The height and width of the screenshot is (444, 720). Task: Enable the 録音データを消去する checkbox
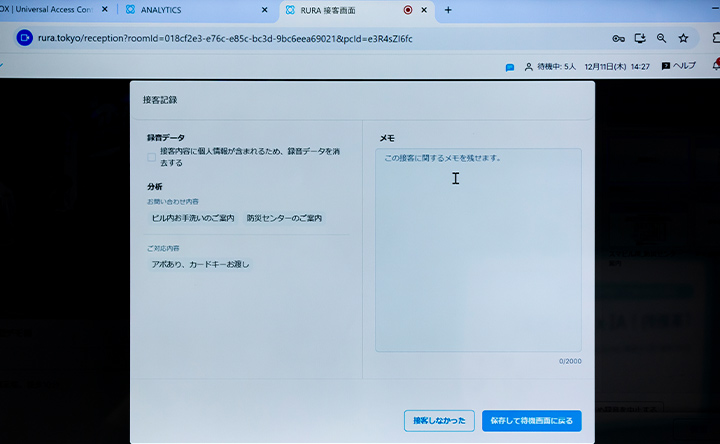pyautogui.click(x=152, y=157)
